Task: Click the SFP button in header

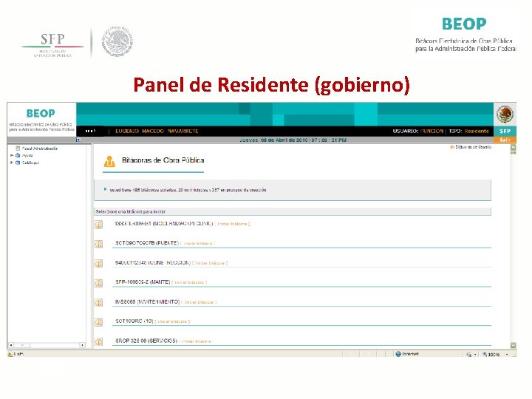Action: pyautogui.click(x=505, y=131)
